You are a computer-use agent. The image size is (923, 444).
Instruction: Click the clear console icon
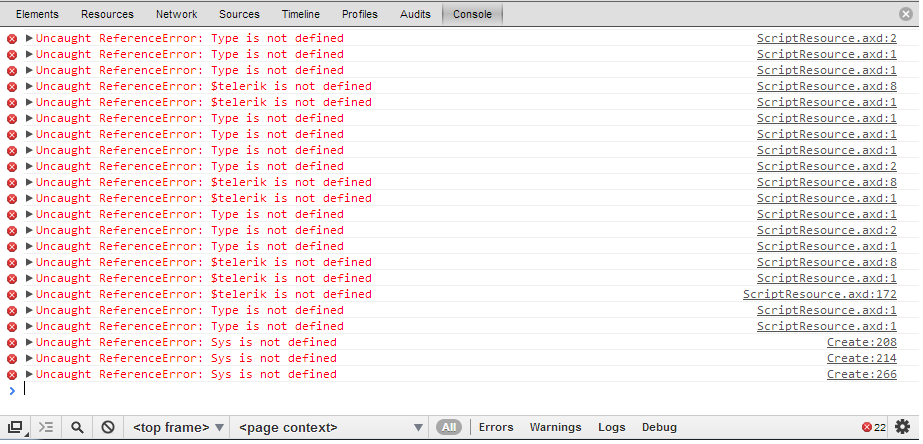(108, 427)
